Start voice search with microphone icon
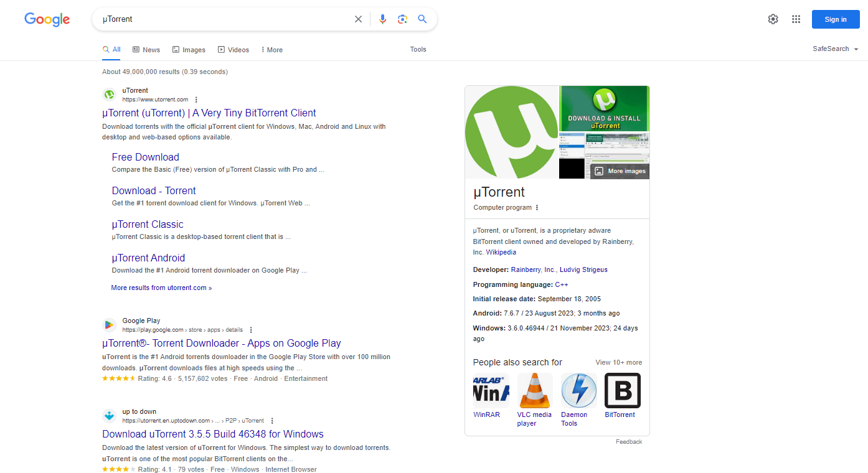The height and width of the screenshot is (473, 868). coord(382,19)
